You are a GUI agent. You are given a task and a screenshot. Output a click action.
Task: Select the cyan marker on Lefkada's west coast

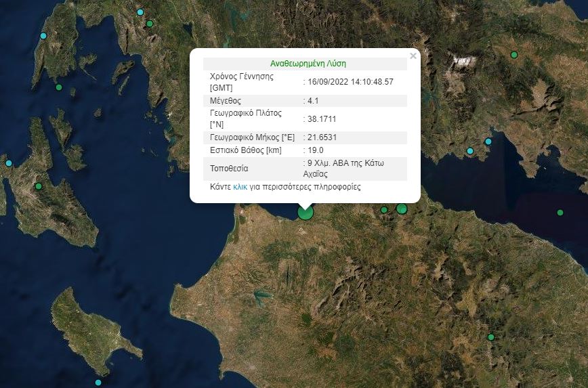(x=43, y=36)
